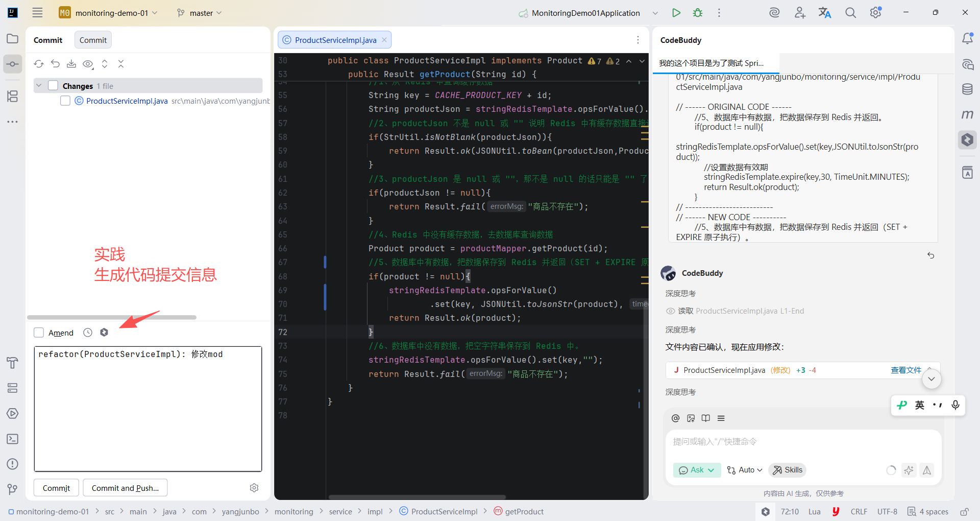The image size is (980, 521).
Task: Open editor tab options menu
Action: [x=638, y=40]
